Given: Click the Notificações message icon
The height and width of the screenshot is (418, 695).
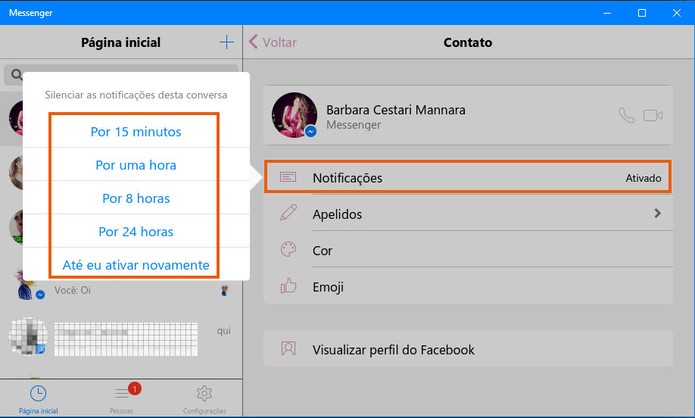Looking at the screenshot, I should pos(288,177).
